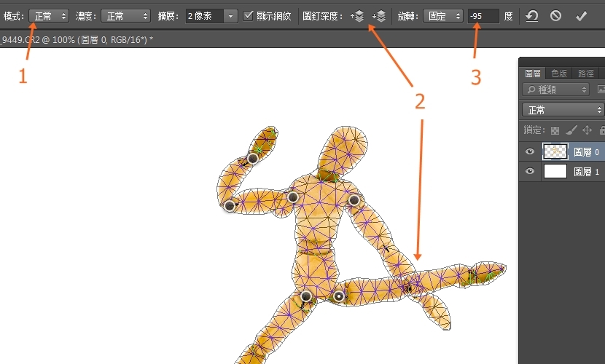605x364 pixels.
Task: Select the 圖層 0 layer thumbnail
Action: coord(555,152)
